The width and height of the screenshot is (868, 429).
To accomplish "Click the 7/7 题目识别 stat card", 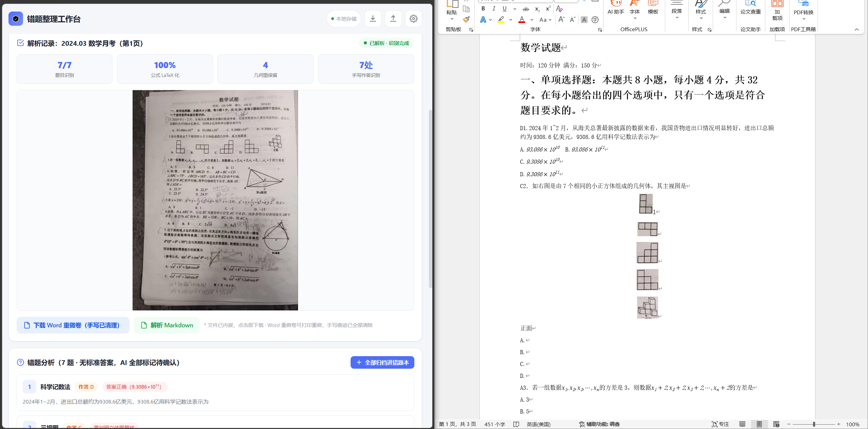I will (64, 69).
